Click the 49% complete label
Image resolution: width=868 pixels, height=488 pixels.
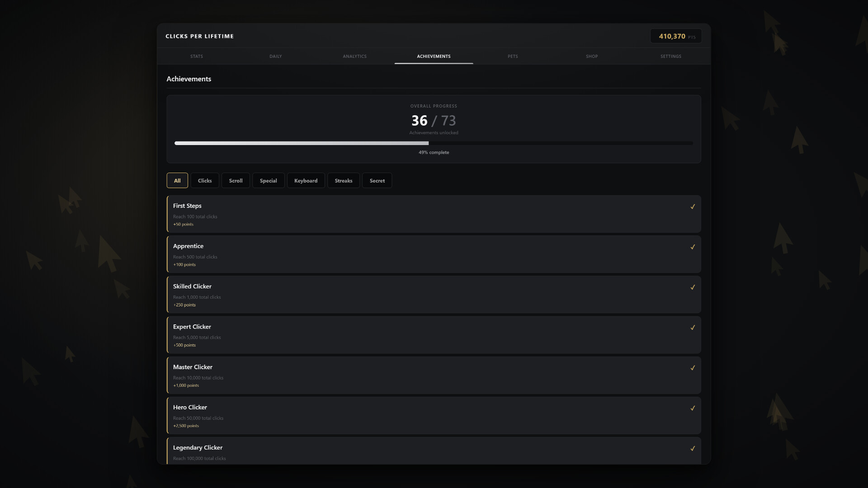coord(434,152)
